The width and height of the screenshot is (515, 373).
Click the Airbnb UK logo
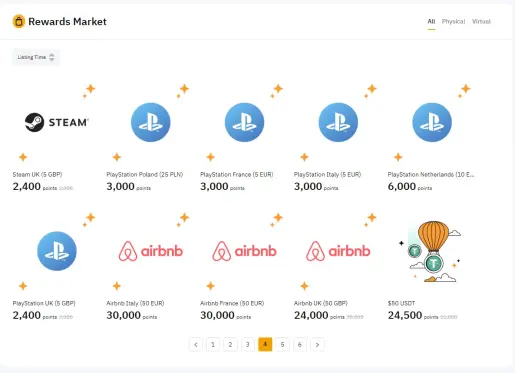point(338,251)
